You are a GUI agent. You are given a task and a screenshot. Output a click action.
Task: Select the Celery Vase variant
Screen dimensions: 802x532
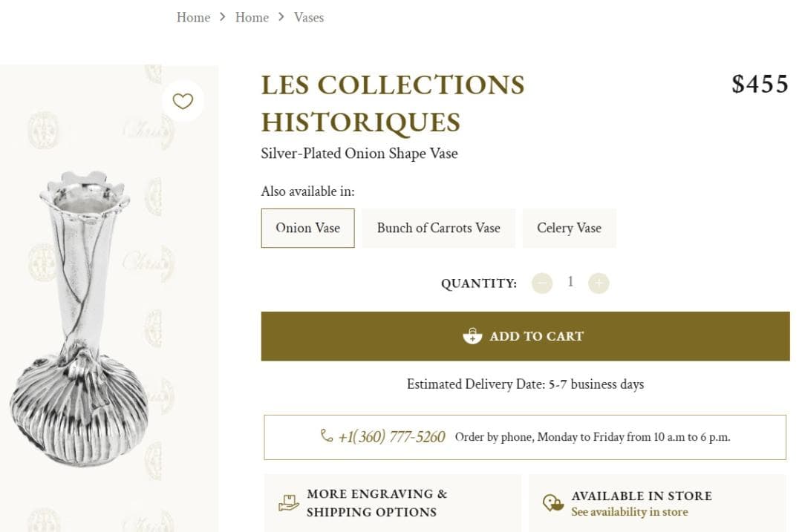click(x=569, y=228)
